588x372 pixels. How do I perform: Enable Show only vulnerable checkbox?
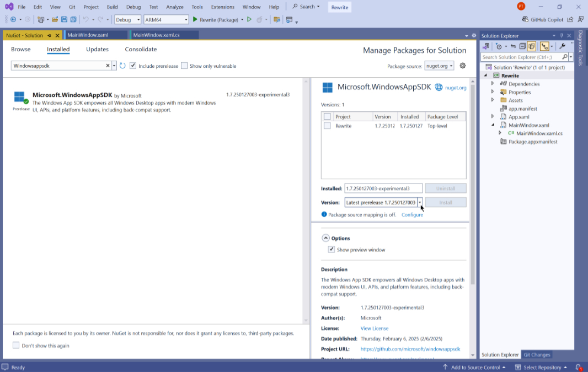click(184, 66)
